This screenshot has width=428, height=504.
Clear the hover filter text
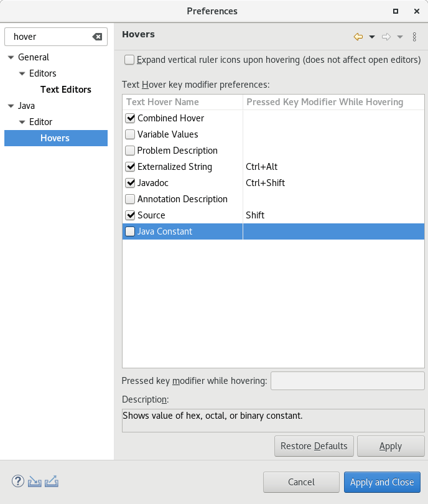click(x=97, y=37)
